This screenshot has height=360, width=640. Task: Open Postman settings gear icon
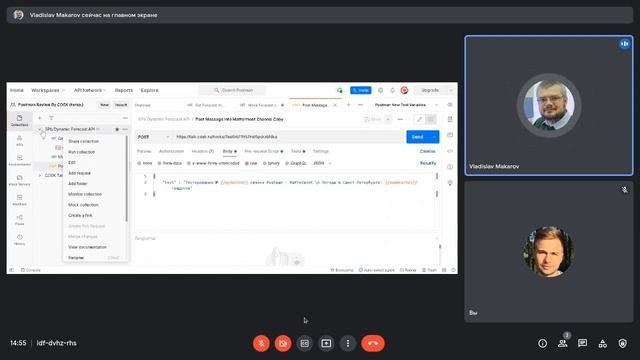tap(380, 90)
